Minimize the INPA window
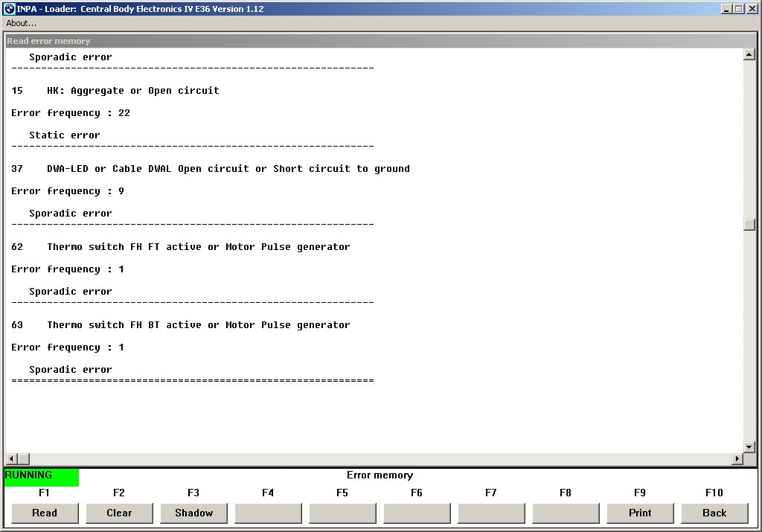Viewport: 762px width, 532px height. (726, 9)
